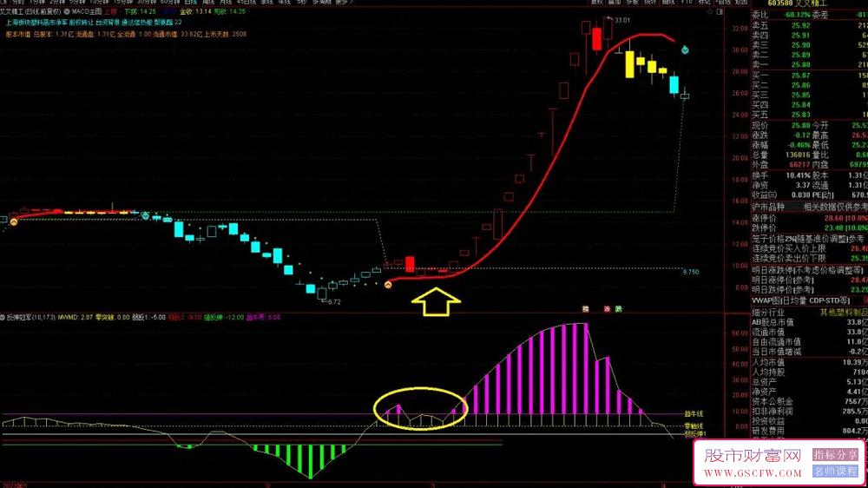Click the 细分行业 row
The image size is (868, 488).
click(x=809, y=313)
